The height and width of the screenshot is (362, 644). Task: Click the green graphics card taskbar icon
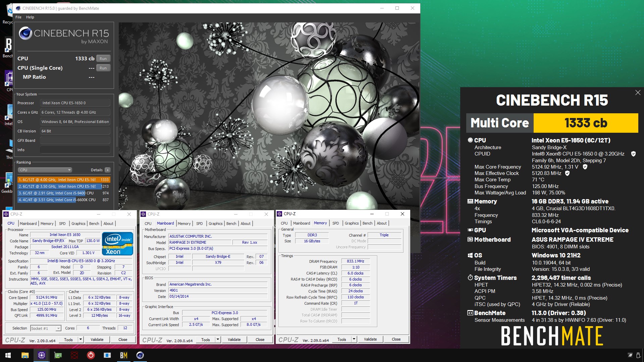[x=58, y=355]
